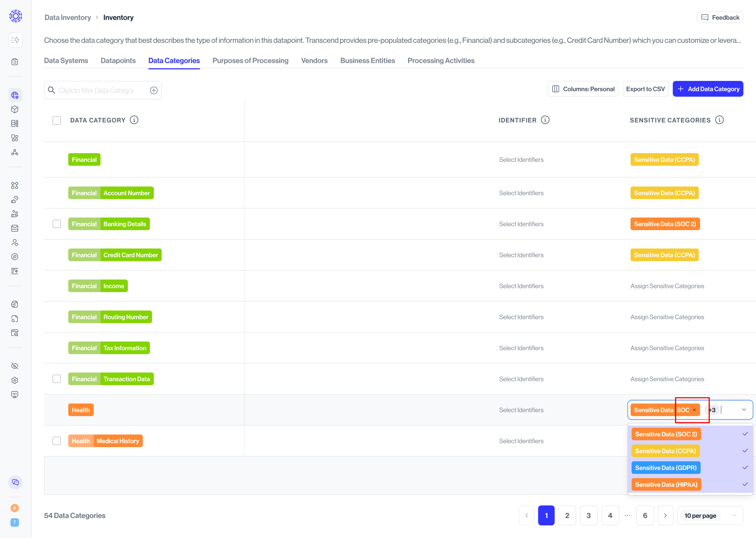This screenshot has width=756, height=538.
Task: Switch to the Data Systems tab
Action: (66, 61)
